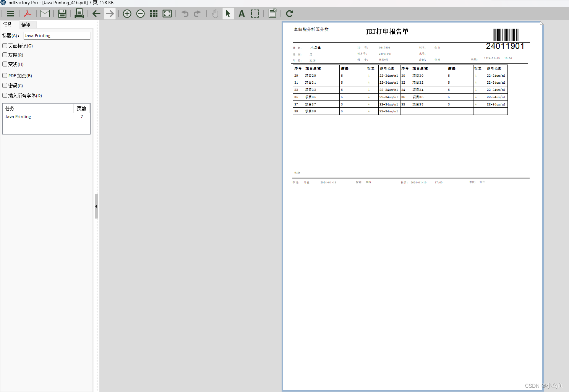Go to next page arrow
Viewport: 569px width, 392px height.
[110, 14]
